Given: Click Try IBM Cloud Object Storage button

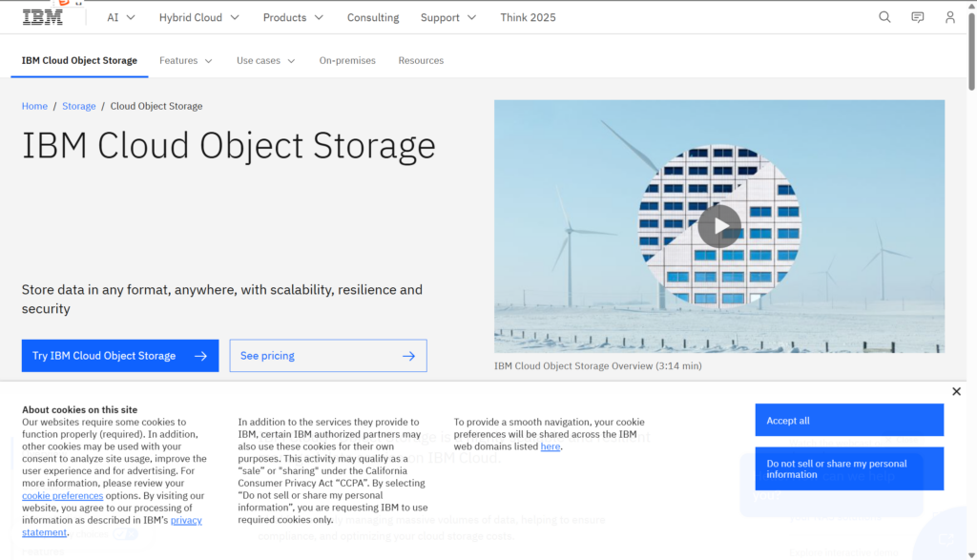Looking at the screenshot, I should [120, 356].
